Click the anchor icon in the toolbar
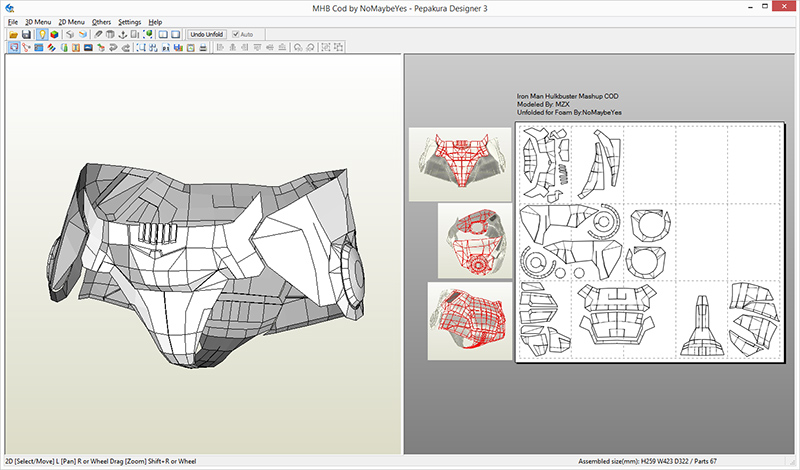 tap(122, 34)
